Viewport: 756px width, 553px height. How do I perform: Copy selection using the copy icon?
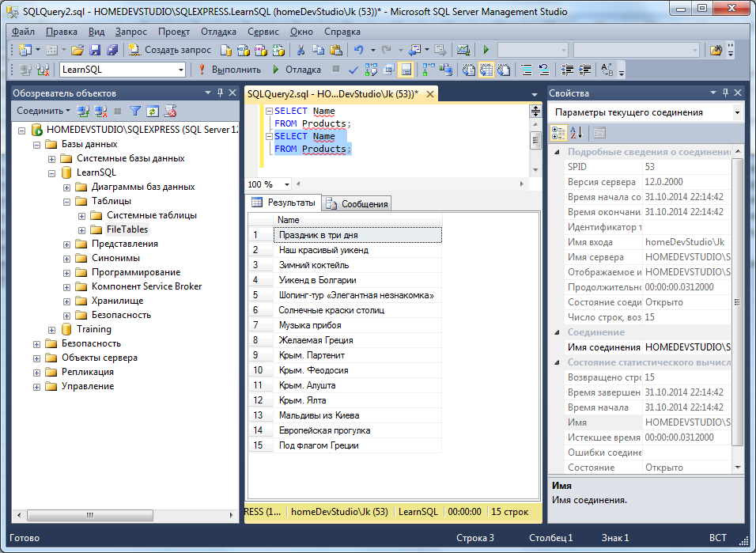tap(318, 50)
